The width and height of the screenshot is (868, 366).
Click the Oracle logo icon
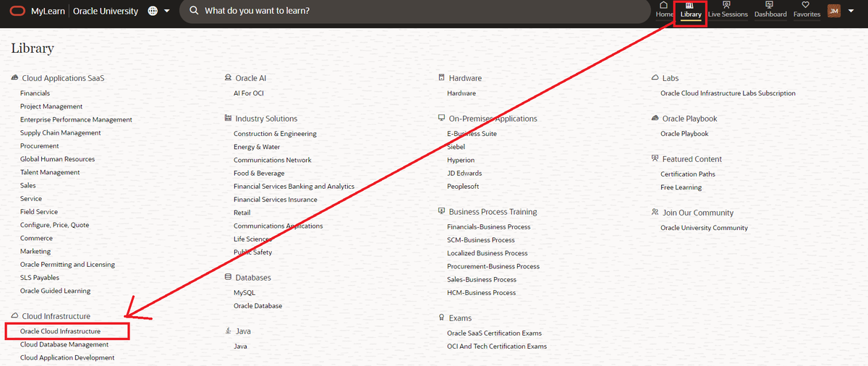17,12
